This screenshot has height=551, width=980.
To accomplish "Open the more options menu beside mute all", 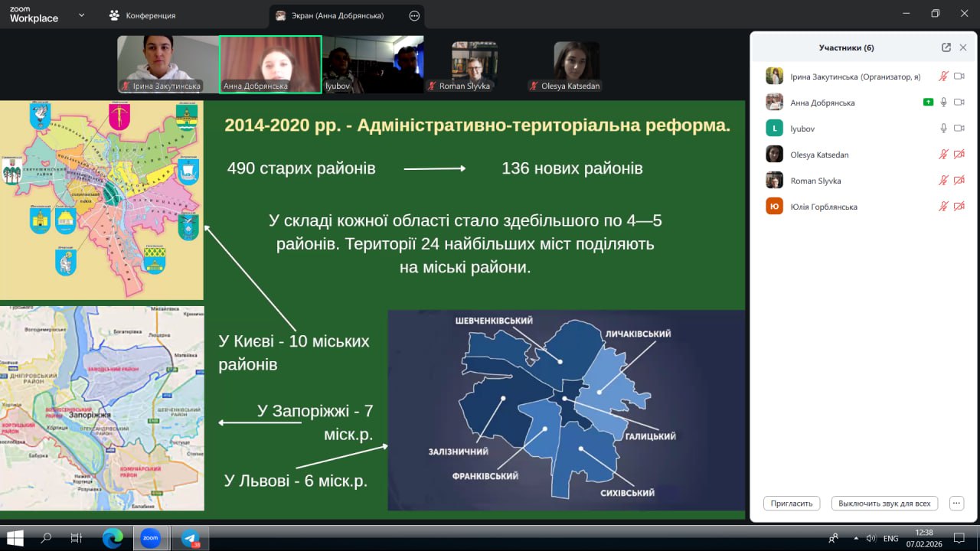I will click(956, 504).
